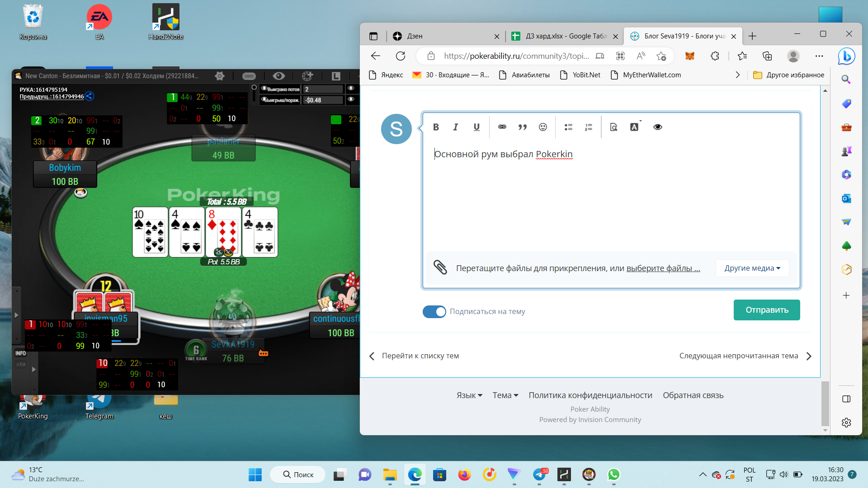Open the emoji picker in the editor

[543, 127]
